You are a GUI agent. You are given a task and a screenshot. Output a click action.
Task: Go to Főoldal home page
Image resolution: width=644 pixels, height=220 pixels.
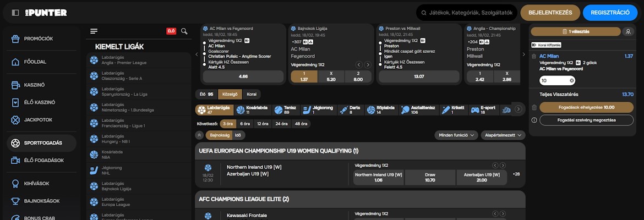[41, 62]
